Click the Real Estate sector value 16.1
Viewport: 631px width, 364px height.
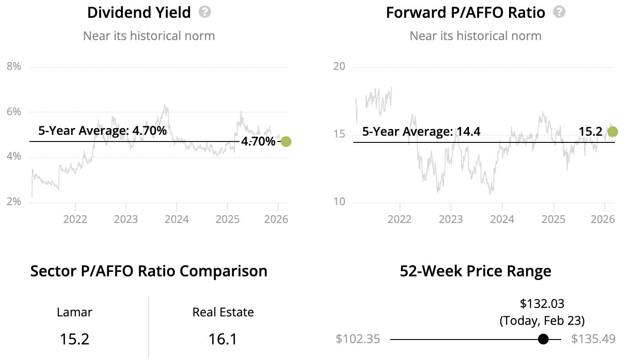pyautogui.click(x=223, y=340)
